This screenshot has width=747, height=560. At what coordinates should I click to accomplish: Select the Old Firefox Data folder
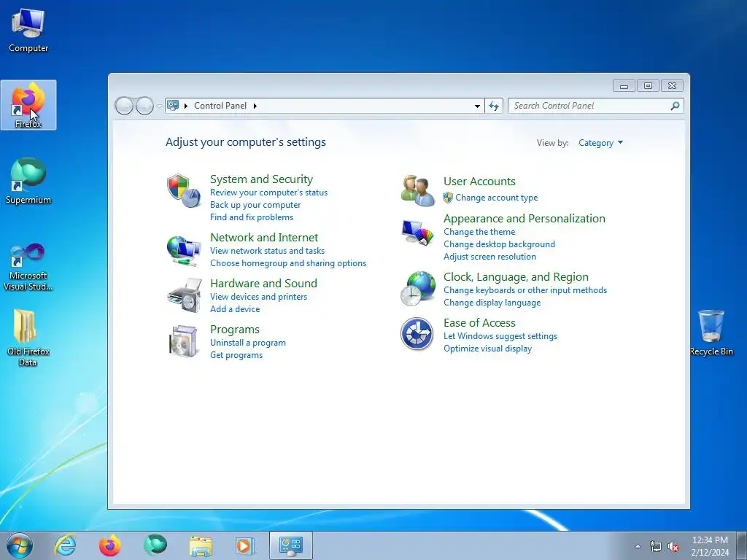pyautogui.click(x=28, y=337)
